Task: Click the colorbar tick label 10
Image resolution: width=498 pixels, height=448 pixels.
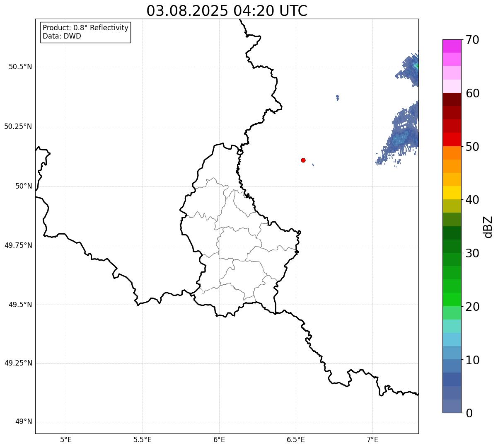Action: (x=472, y=360)
